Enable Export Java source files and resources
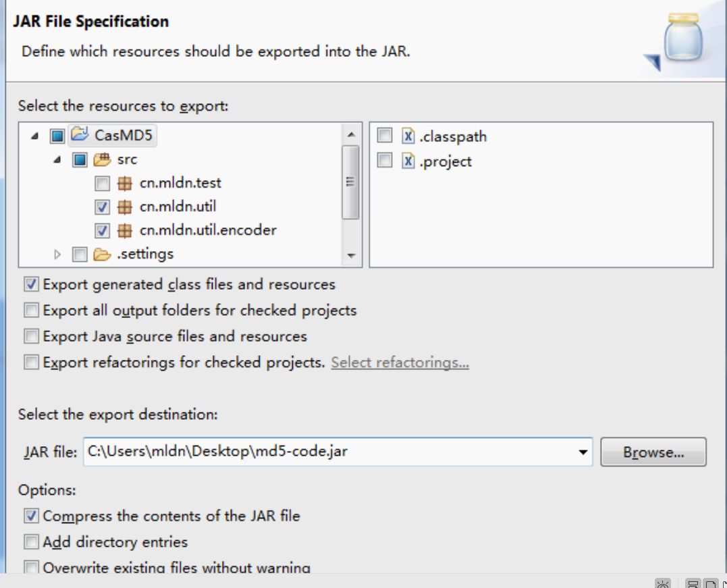Screen dimensions: 727x588 coord(31,336)
